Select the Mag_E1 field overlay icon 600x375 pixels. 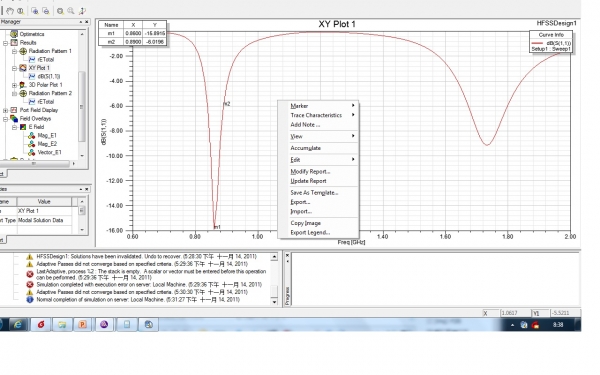(x=32, y=135)
